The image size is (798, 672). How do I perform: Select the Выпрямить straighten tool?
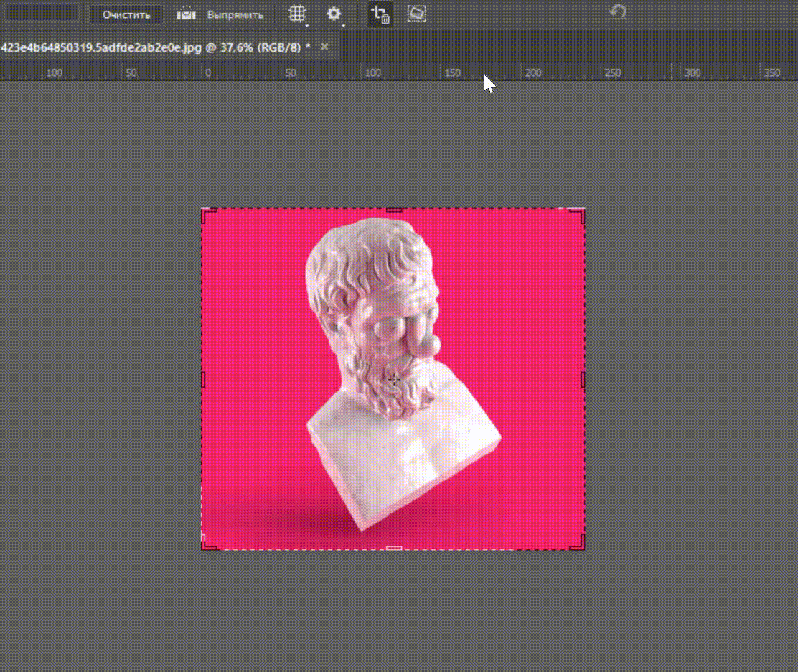click(235, 15)
